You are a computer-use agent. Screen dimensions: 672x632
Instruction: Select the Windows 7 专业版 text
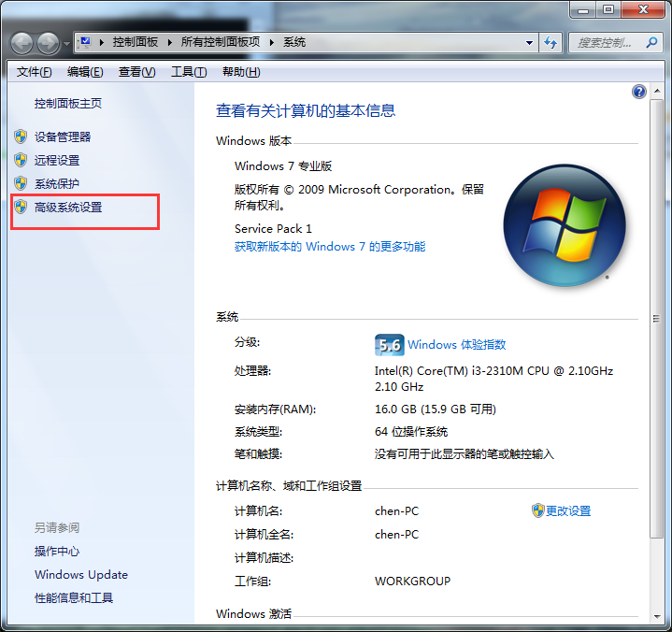[283, 165]
